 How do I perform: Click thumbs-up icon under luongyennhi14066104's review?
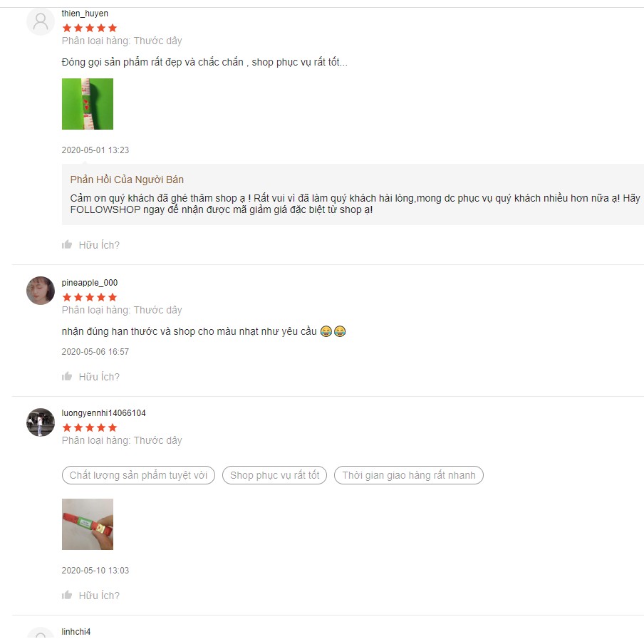(67, 595)
